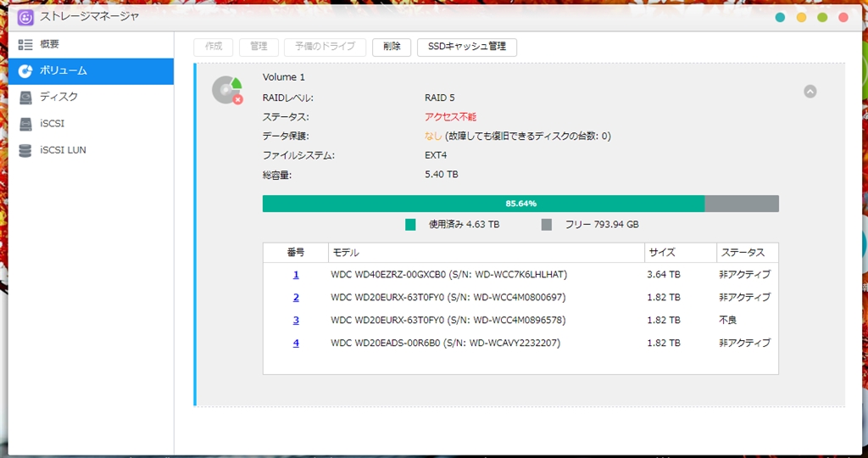Click the 3.64 TB size cell
Image resolution: width=868 pixels, height=458 pixels.
[x=664, y=275]
